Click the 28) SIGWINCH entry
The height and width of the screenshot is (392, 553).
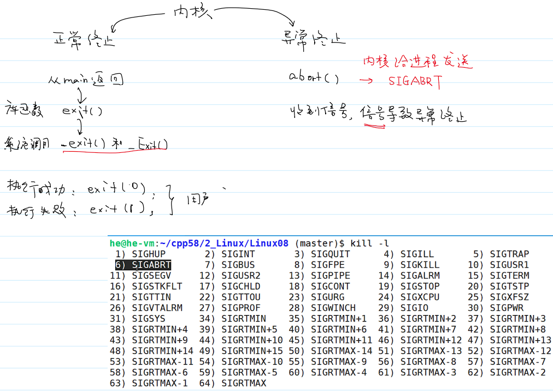coord(322,308)
